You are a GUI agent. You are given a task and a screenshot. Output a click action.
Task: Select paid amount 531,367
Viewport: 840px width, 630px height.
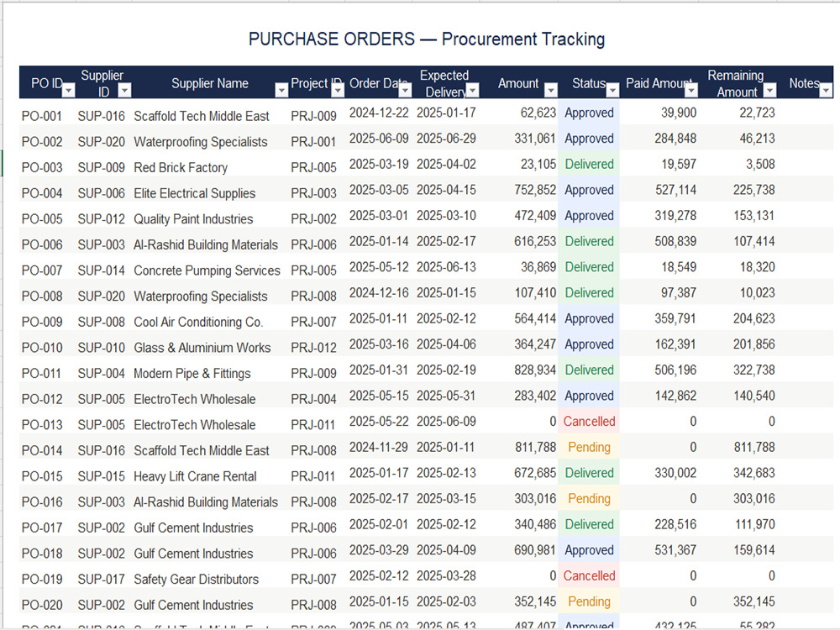click(x=675, y=550)
